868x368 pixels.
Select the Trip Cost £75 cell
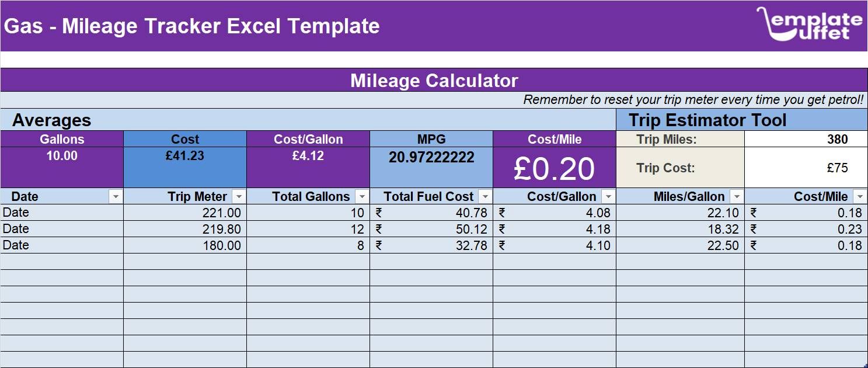point(806,166)
